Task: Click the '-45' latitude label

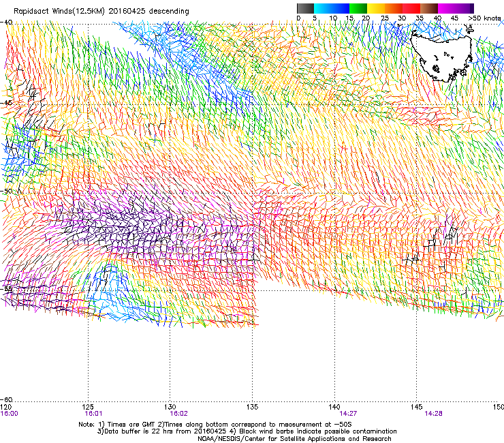Action: coord(6,103)
